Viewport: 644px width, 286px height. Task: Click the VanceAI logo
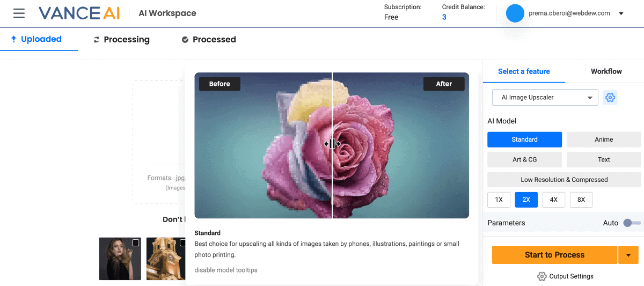[x=79, y=13]
